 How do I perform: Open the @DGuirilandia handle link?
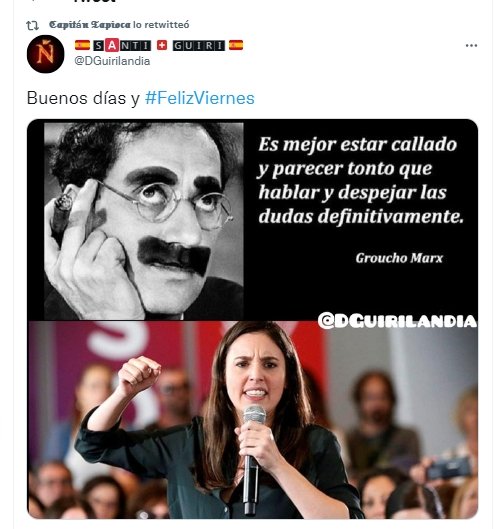(112, 61)
